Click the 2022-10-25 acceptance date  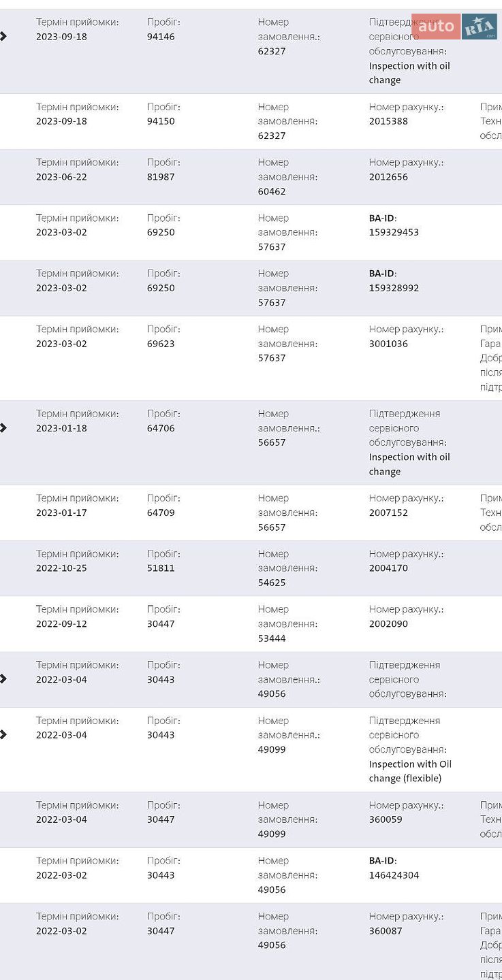point(61,568)
